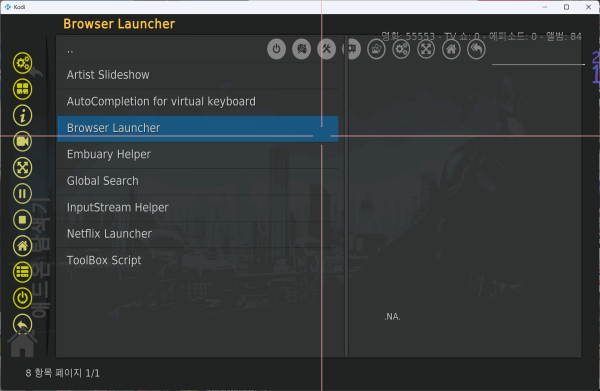The image size is (600, 391).
Task: Click the gray power button in top toolbar
Action: (x=276, y=49)
